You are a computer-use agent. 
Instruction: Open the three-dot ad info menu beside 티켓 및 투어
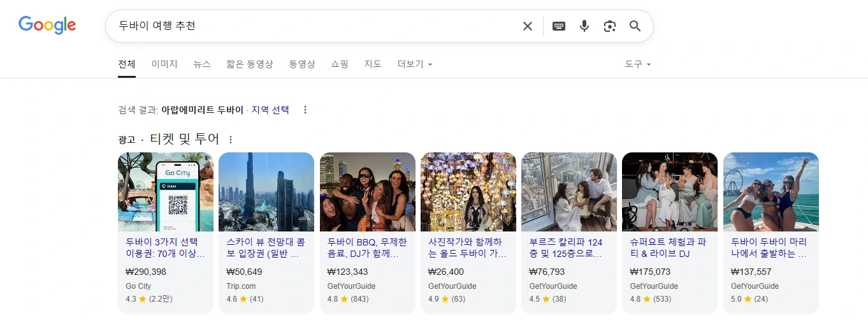231,140
